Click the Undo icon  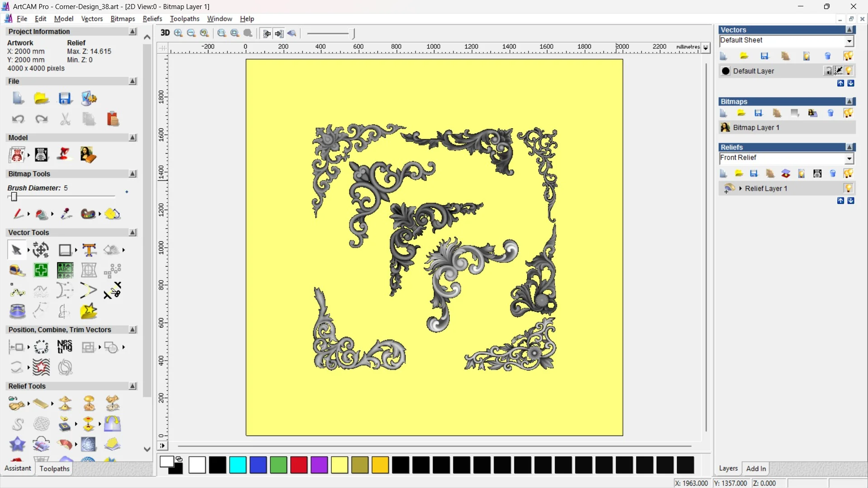(18, 119)
